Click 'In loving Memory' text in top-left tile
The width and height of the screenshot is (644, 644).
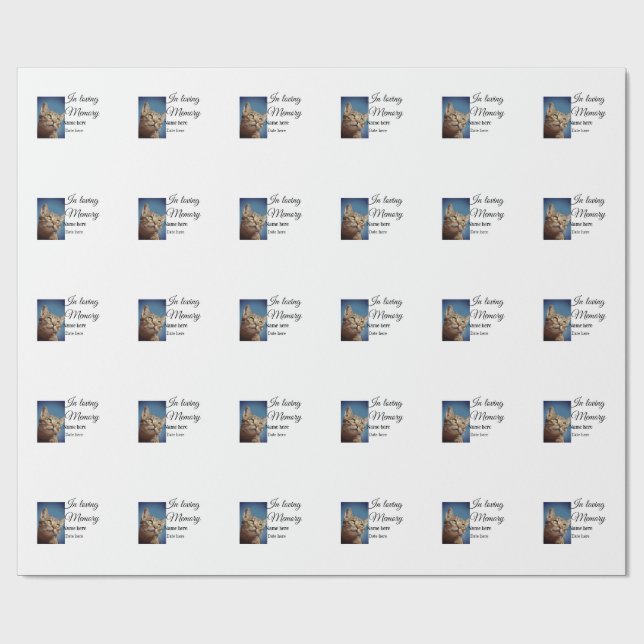click(83, 108)
